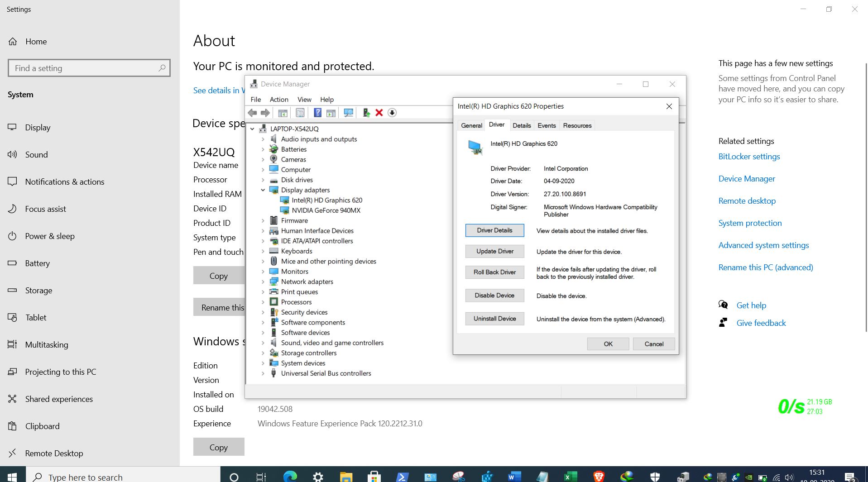Viewport: 868px width, 482px height.
Task: Select NVIDIA GeForce 940MX in device tree
Action: [326, 210]
